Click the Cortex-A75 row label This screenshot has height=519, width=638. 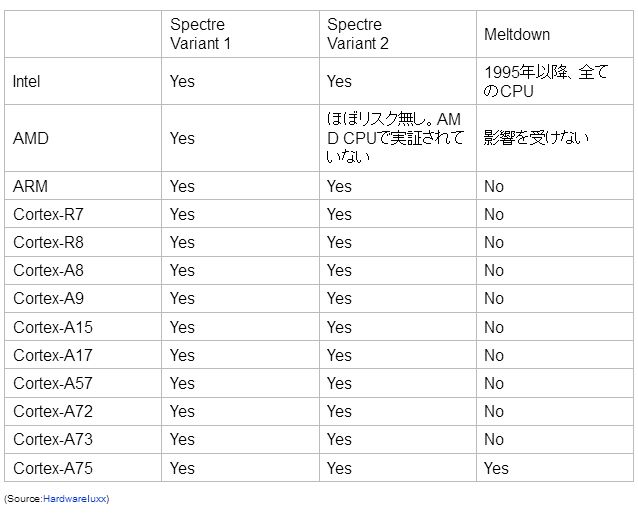(x=52, y=467)
